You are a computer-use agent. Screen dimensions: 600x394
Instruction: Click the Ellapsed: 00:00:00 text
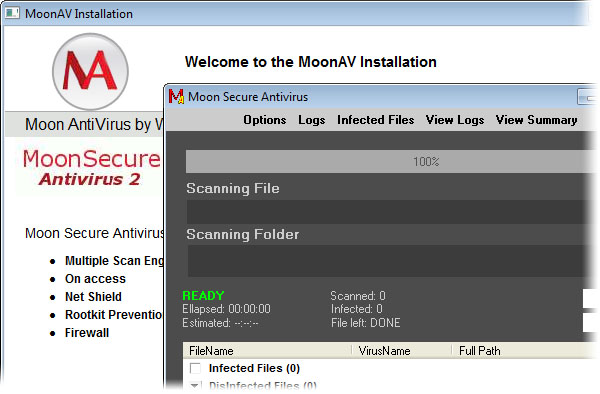pos(226,309)
